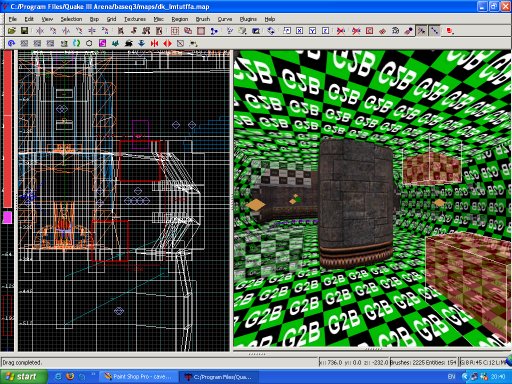Enable free rotation with the circular arrows icon
The image size is (512, 384).
pyautogui.click(x=271, y=31)
